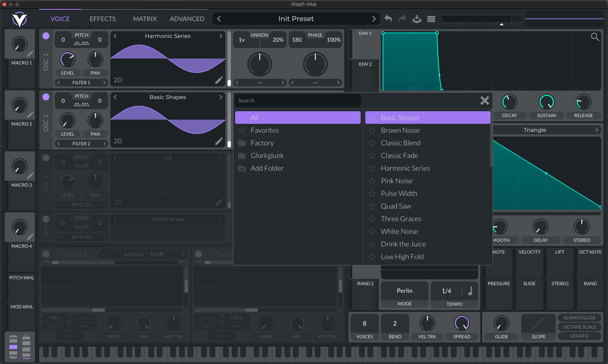Toggle OSC 2 on/off button
Image resolution: width=608 pixels, height=364 pixels.
(46, 97)
